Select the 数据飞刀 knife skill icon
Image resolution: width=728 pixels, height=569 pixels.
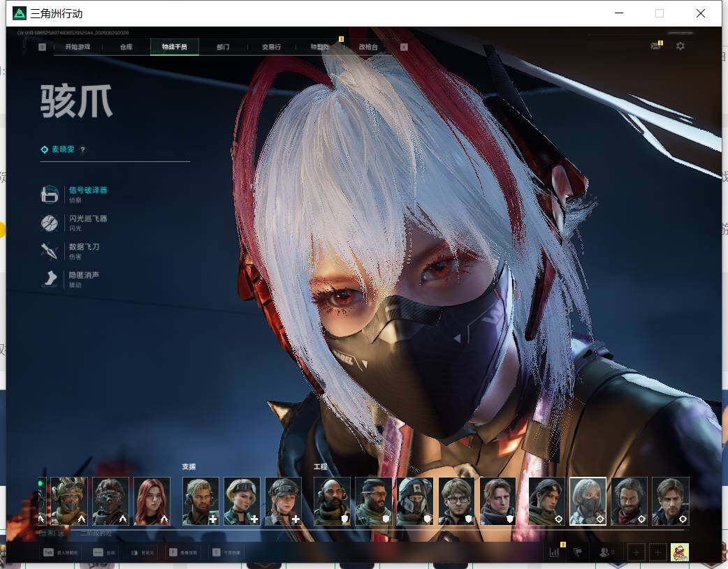49,251
